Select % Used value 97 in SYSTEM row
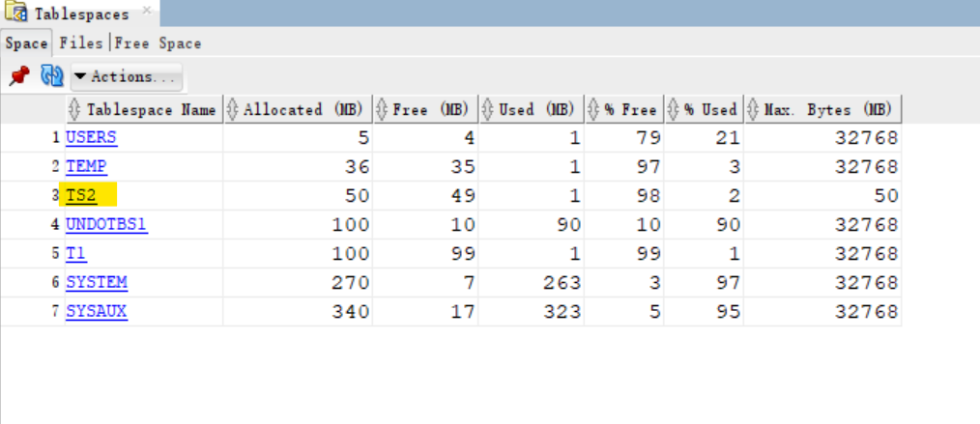 coord(728,282)
